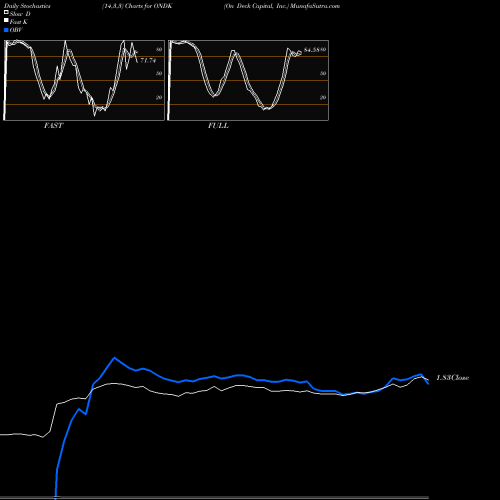The width and height of the screenshot is (500, 500).
Task: Click the 20 axis label in FAST chart
Action: [x=159, y=97]
